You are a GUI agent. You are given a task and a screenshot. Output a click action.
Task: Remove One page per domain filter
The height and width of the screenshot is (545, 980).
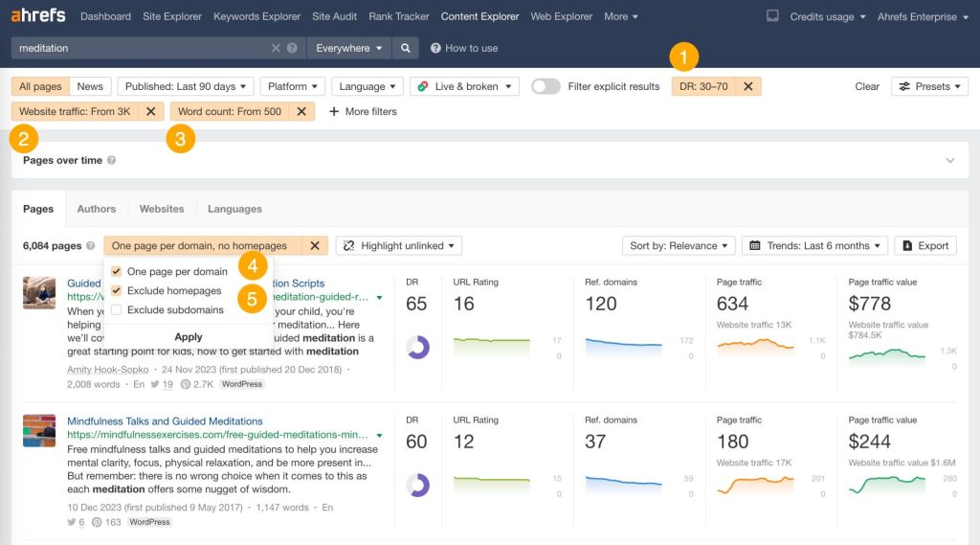[x=315, y=246]
